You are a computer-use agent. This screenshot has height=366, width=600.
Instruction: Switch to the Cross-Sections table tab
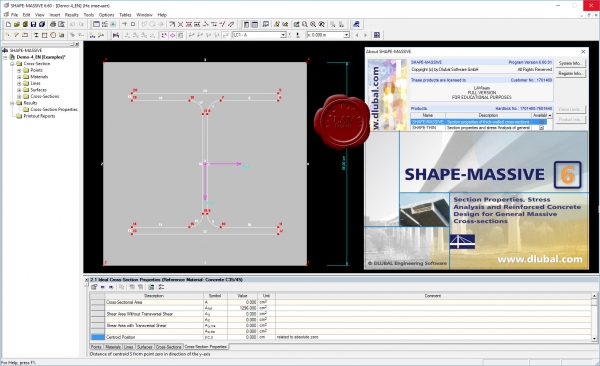tap(168, 347)
